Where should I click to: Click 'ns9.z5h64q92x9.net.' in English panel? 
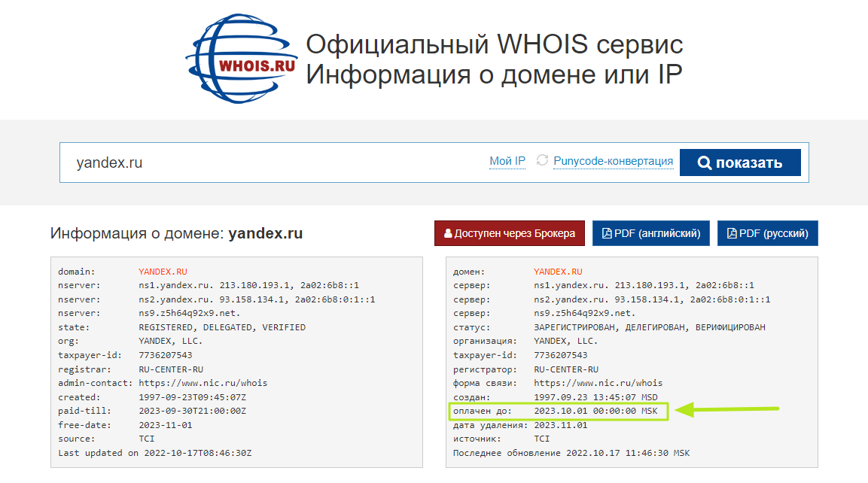[189, 313]
